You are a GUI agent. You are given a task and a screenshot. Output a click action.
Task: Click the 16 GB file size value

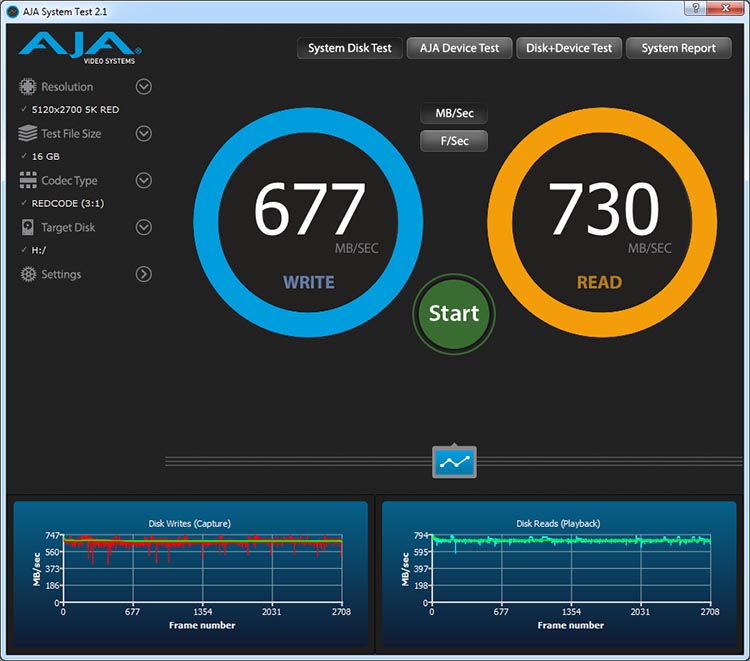46,156
